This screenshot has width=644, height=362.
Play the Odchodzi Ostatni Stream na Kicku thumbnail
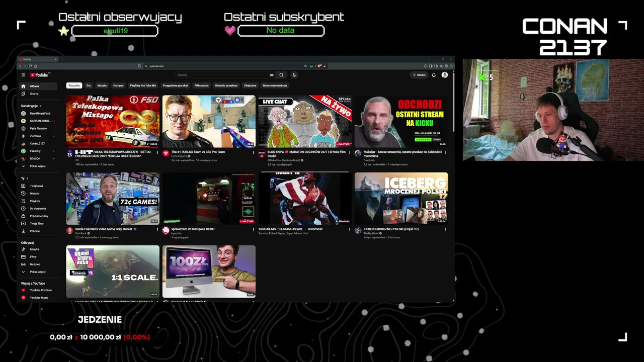[401, 121]
